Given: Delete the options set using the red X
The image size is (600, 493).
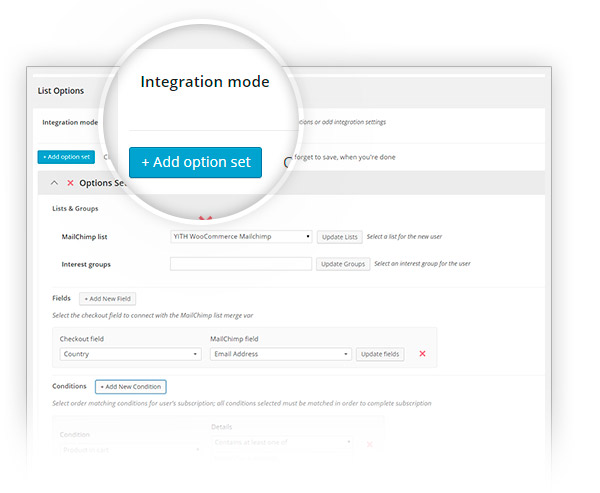Looking at the screenshot, I should coord(70,183).
